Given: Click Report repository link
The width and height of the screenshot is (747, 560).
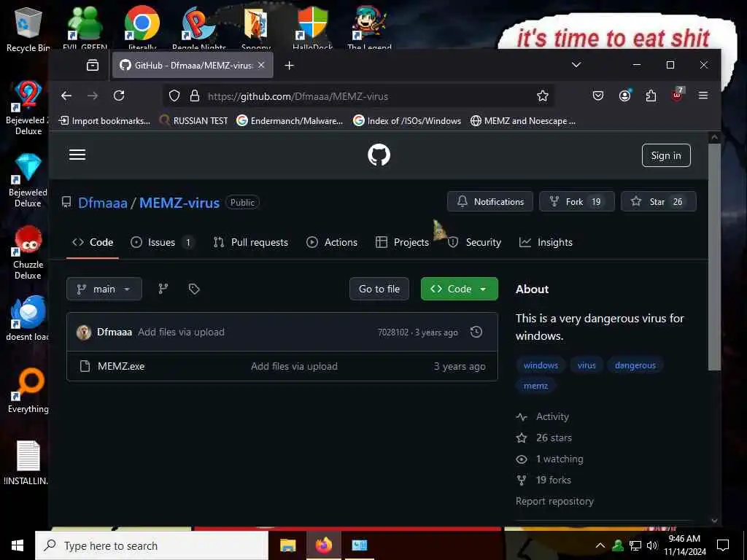Looking at the screenshot, I should click(x=554, y=502).
